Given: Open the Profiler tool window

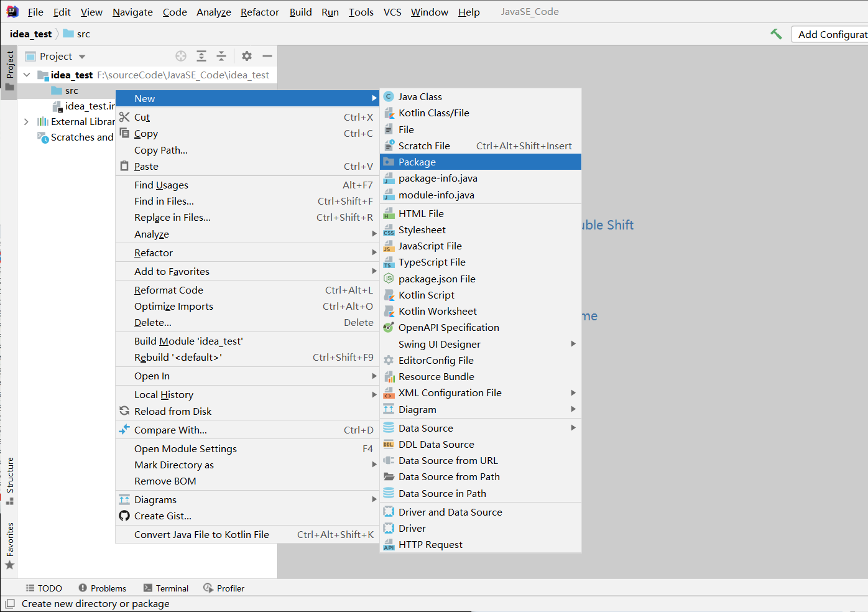Looking at the screenshot, I should click(224, 588).
